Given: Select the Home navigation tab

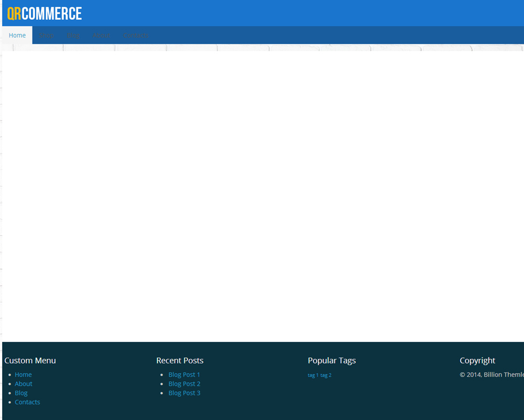Looking at the screenshot, I should (17, 36).
